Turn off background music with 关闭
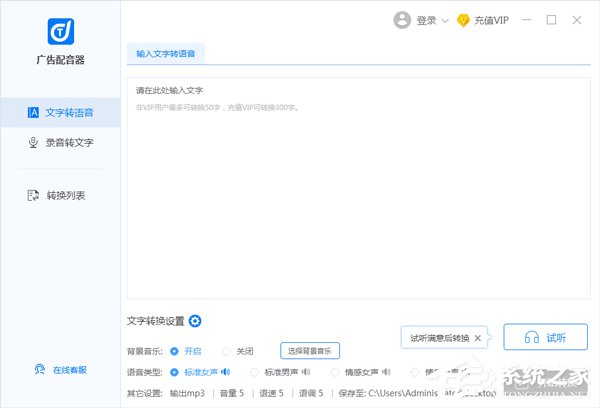This screenshot has width=600, height=408. pyautogui.click(x=227, y=351)
